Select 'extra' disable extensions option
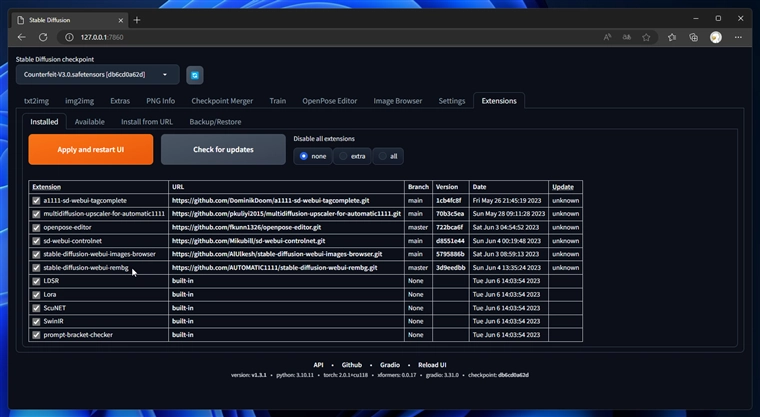 tap(352, 156)
